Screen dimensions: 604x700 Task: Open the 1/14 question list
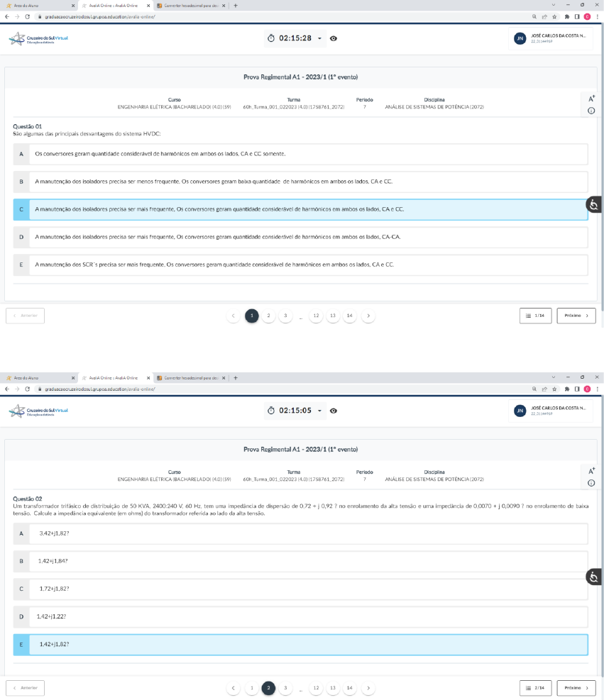click(536, 316)
